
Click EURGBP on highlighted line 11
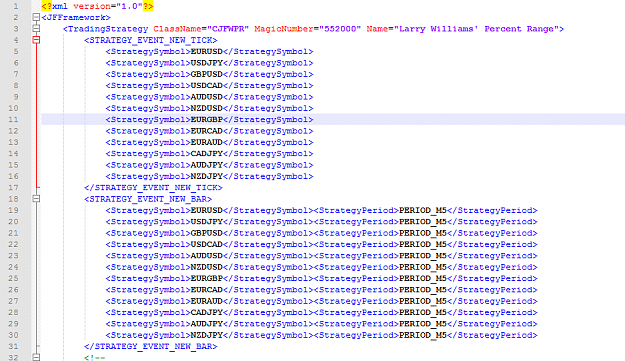click(x=206, y=120)
